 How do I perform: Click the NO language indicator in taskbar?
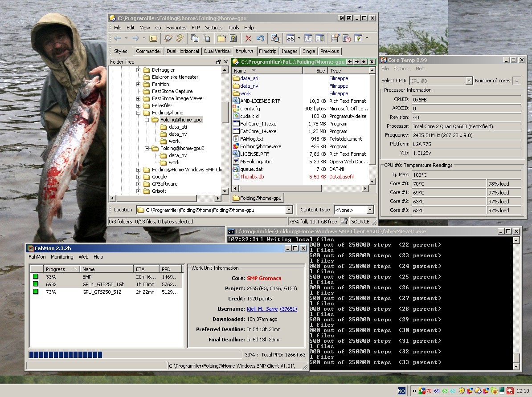[x=401, y=391]
